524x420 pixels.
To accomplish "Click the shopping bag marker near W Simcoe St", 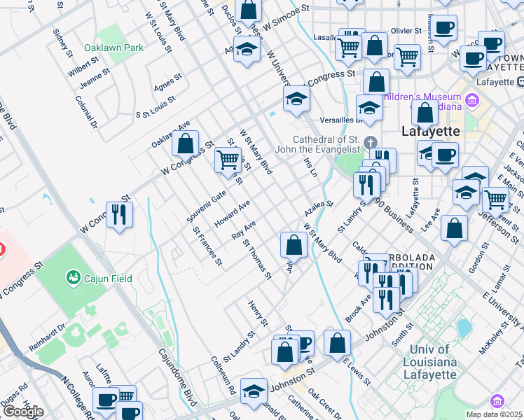I will coord(248,10).
